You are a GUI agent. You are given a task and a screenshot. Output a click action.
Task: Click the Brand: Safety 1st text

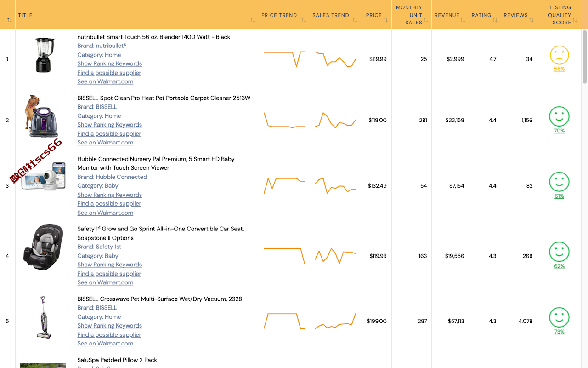(99, 247)
